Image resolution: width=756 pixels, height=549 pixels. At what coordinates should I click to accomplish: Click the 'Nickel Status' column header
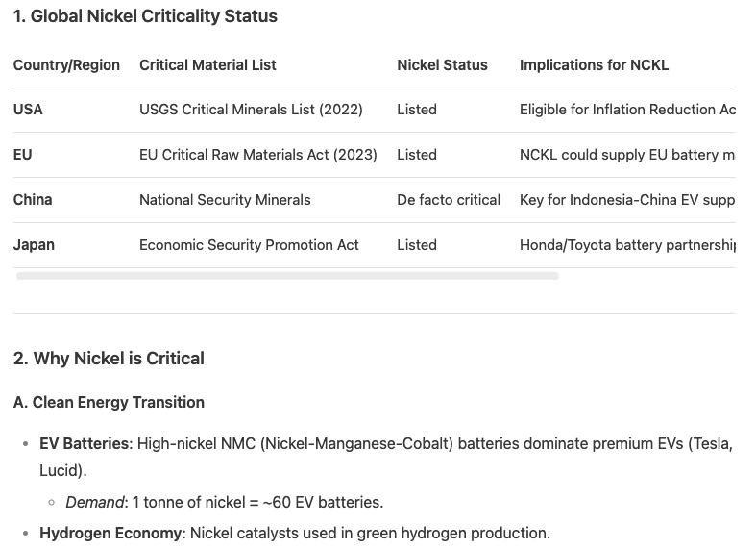442,65
